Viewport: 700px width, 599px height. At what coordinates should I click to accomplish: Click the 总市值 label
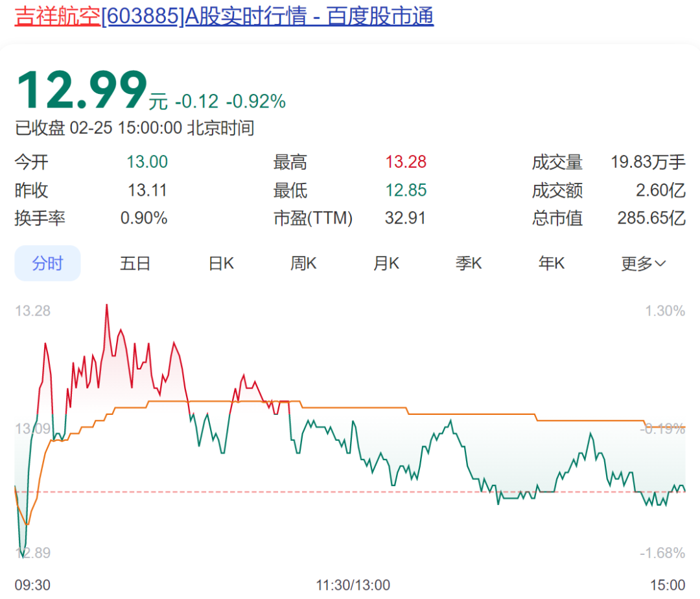557,218
